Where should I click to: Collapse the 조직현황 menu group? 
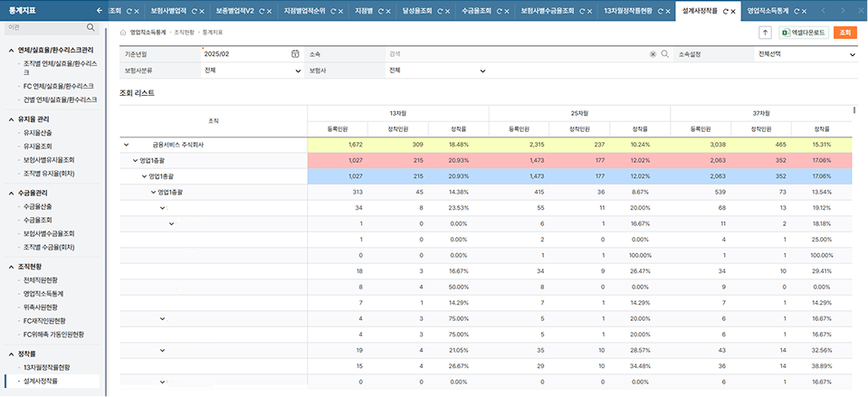tap(12, 267)
